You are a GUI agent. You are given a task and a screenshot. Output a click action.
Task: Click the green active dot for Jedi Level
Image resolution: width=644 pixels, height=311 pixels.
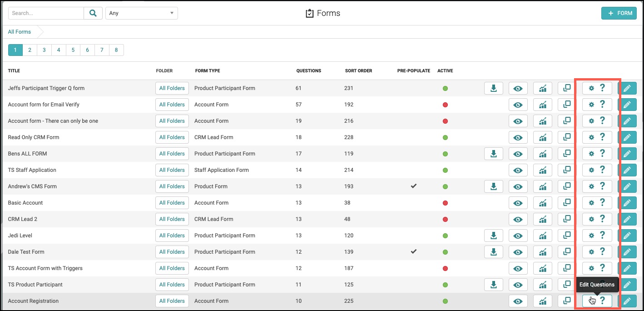(x=445, y=236)
